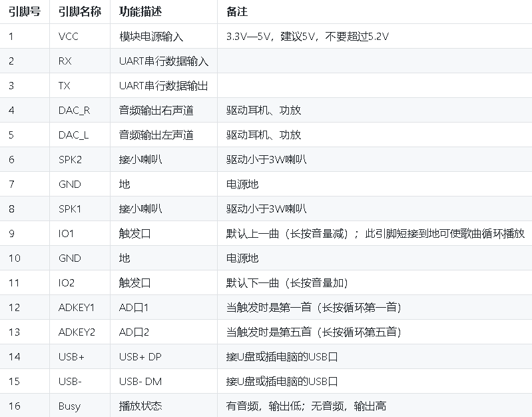Select the TX pin name cell
This screenshot has height=417, width=532.
tap(64, 85)
